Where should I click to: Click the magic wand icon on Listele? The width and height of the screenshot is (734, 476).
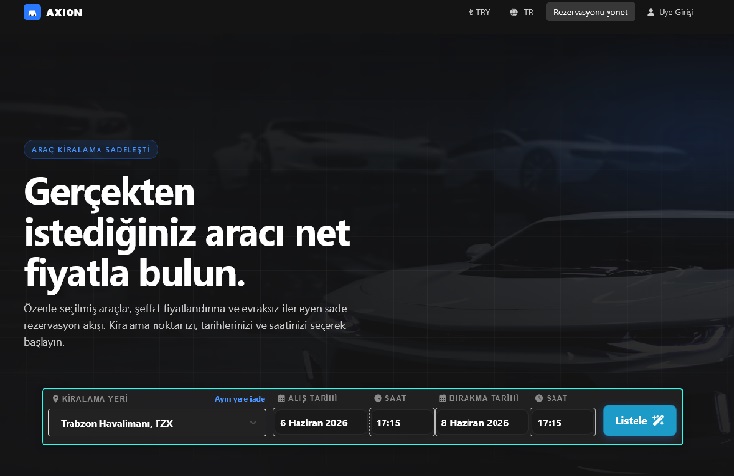pyautogui.click(x=658, y=420)
